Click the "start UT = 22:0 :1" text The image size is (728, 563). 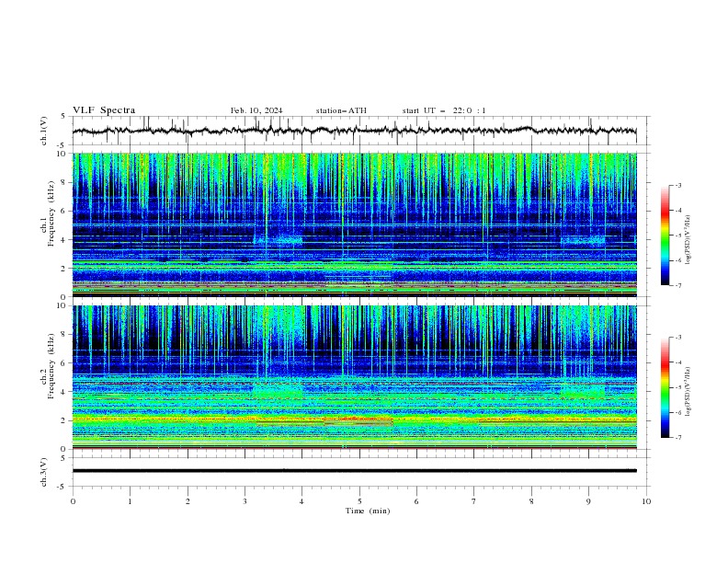click(x=444, y=110)
